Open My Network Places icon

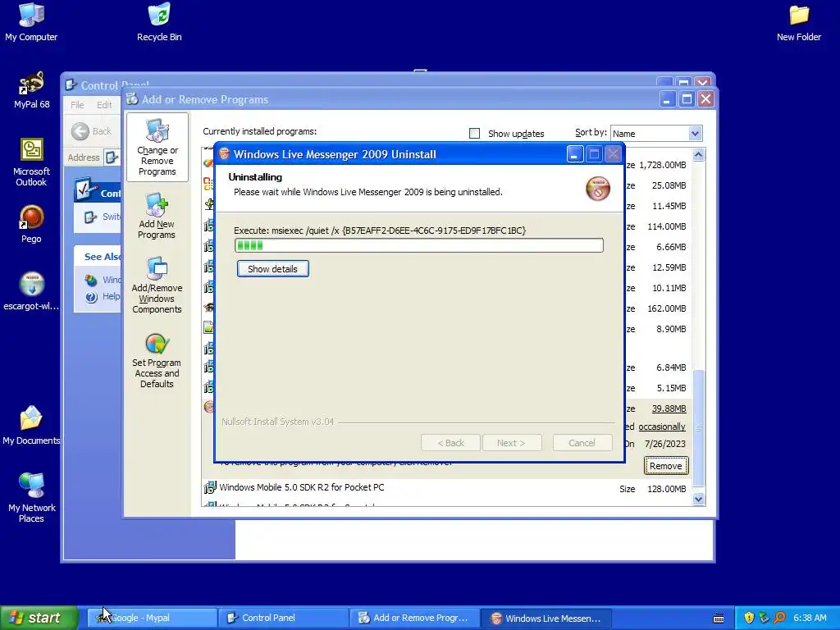(x=31, y=498)
